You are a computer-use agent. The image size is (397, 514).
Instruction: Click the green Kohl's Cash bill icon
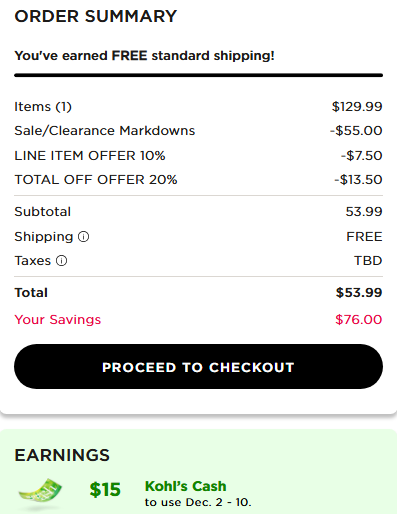[x=40, y=491]
